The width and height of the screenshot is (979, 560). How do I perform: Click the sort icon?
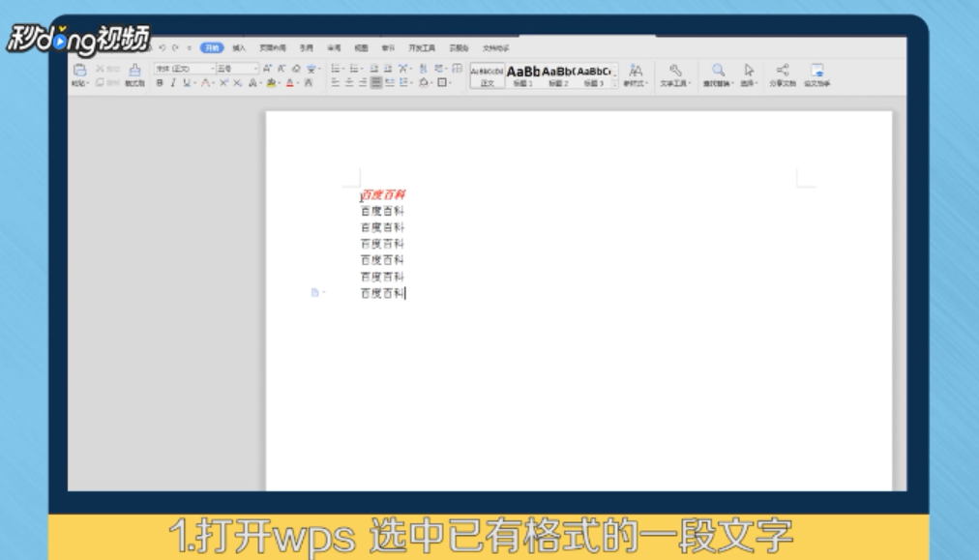click(x=423, y=69)
